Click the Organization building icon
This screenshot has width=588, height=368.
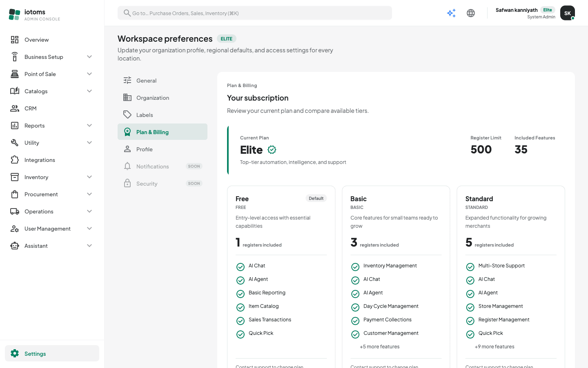pyautogui.click(x=127, y=98)
